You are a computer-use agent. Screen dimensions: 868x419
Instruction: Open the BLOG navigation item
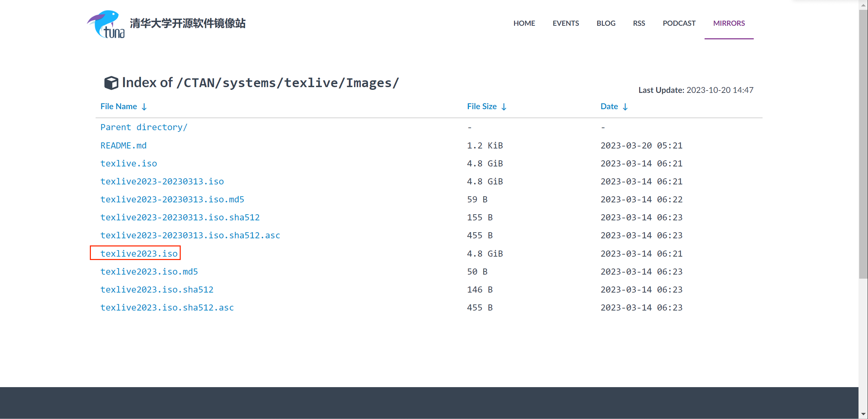[x=606, y=23]
